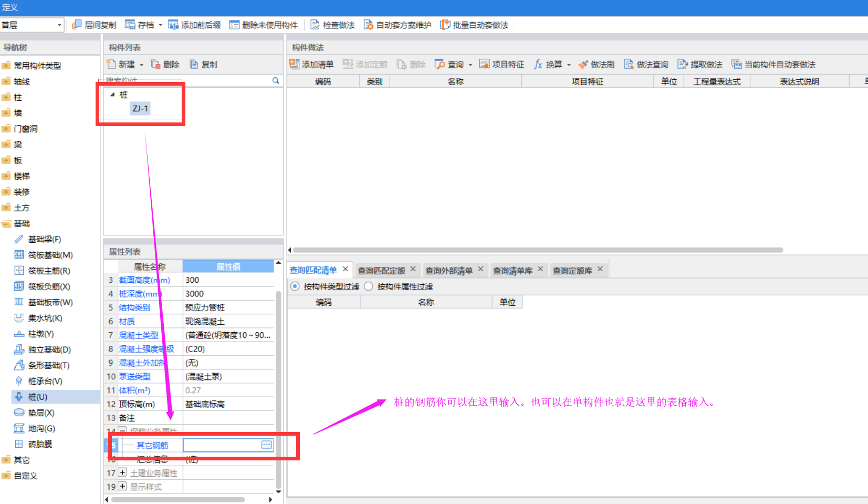
Task: Click 新建 component icon
Action: 111,64
